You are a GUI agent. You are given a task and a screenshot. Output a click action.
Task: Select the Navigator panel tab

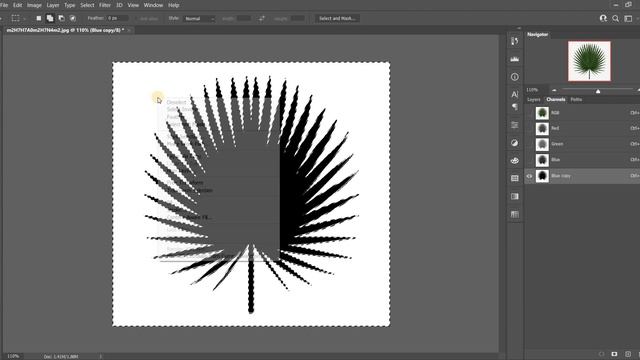[537, 34]
